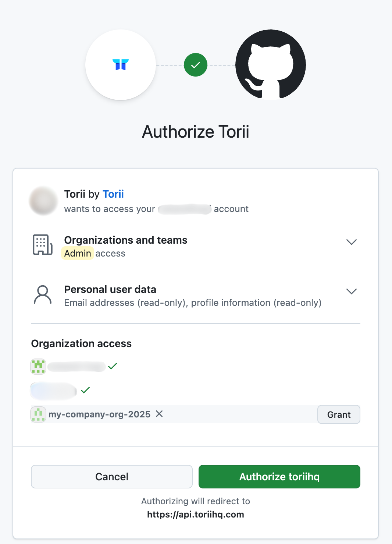Image resolution: width=392 pixels, height=544 pixels.
Task: Open the Torii developer link
Action: (113, 194)
